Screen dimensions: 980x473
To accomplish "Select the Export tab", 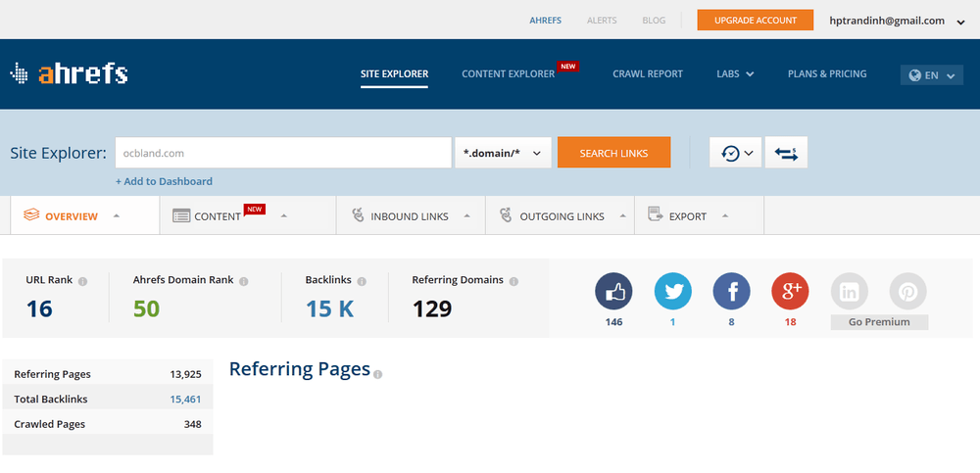I will [x=700, y=215].
